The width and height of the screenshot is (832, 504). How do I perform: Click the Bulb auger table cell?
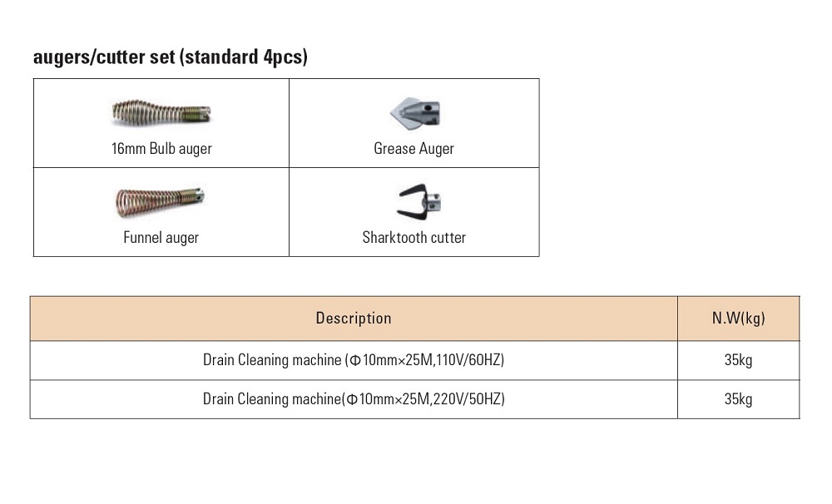point(161,123)
